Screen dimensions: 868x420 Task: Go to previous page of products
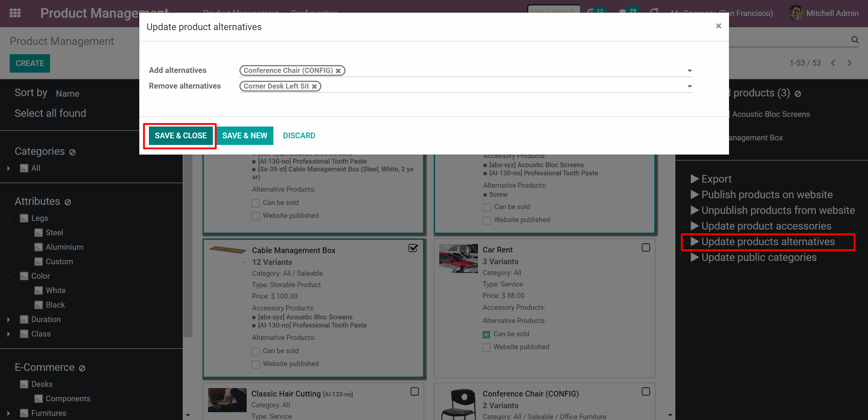[833, 63]
